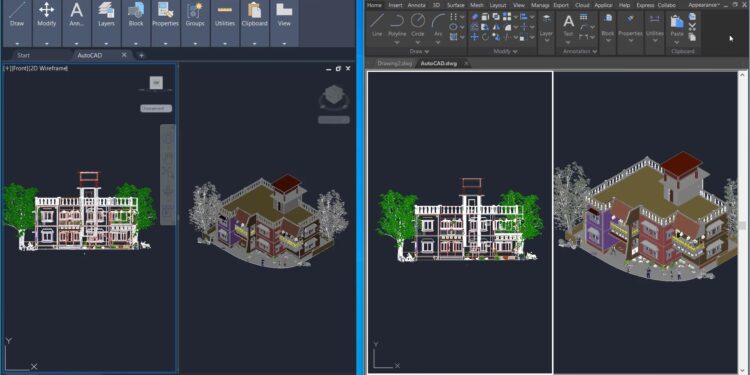Open the Modify panel in left window
The image size is (750, 375).
(x=46, y=14)
